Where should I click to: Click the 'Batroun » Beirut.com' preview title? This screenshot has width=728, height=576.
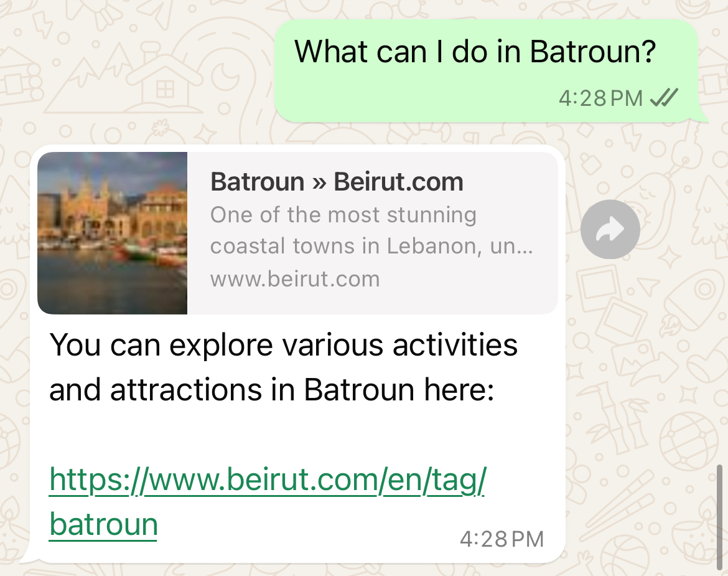click(x=337, y=182)
